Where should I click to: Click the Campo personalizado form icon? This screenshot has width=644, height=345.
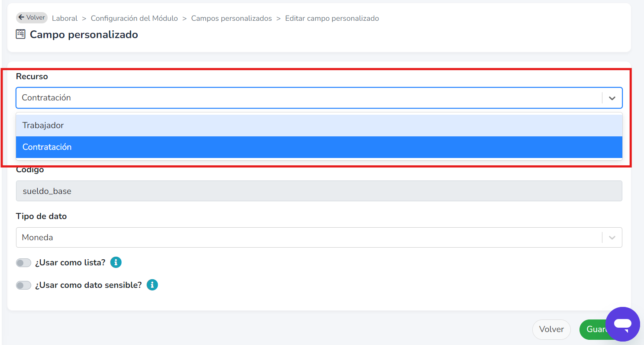(21, 34)
